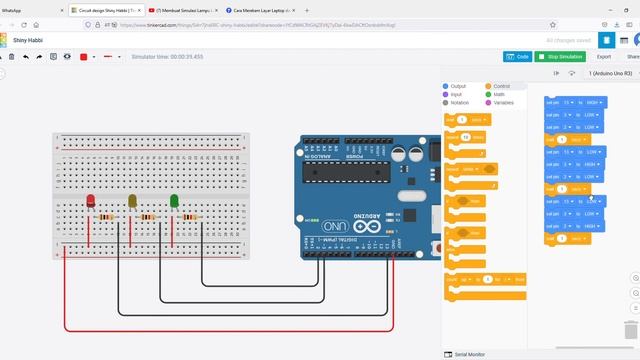The image size is (640, 360).
Task: Open the notes tool in toolbar
Action: 53,57
